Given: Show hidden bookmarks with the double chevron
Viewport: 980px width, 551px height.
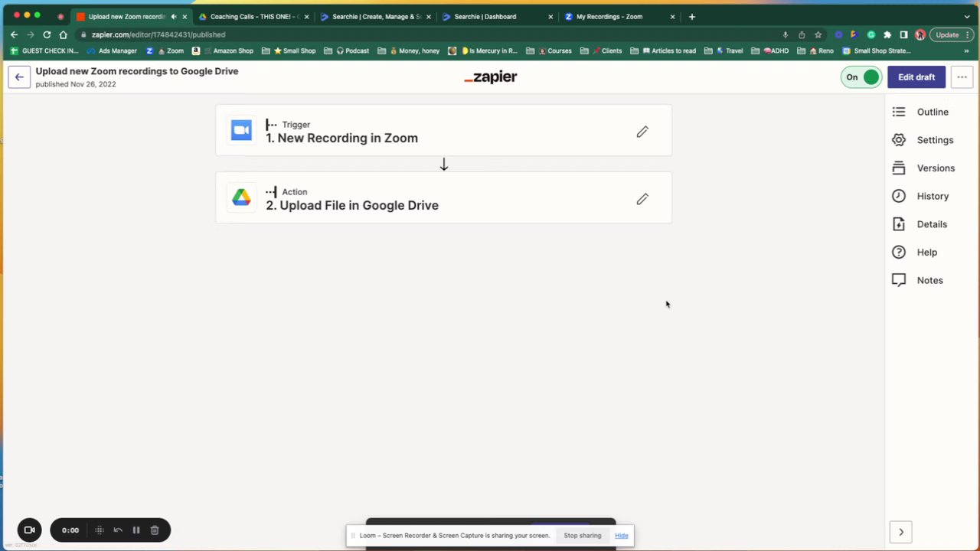Looking at the screenshot, I should [x=968, y=51].
